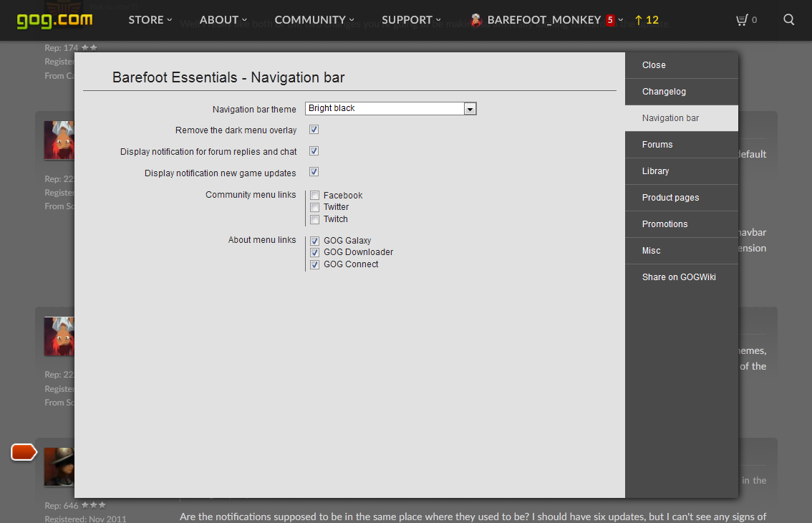The height and width of the screenshot is (523, 812).
Task: Uncheck the GOG Galaxy about link
Action: point(314,241)
